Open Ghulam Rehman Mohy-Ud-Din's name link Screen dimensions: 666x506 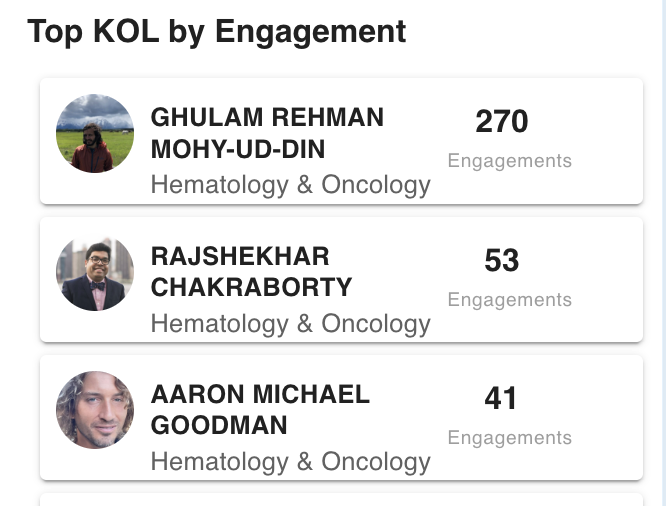pyautogui.click(x=267, y=133)
